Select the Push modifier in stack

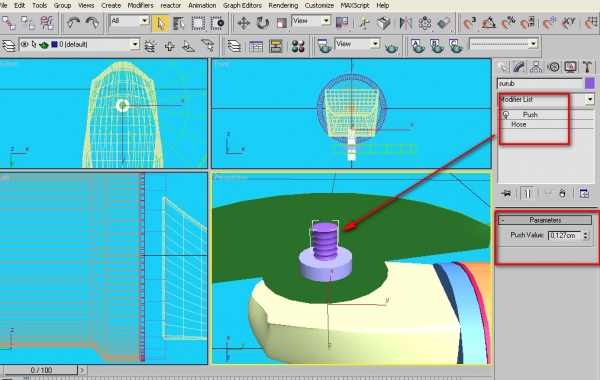coord(530,114)
